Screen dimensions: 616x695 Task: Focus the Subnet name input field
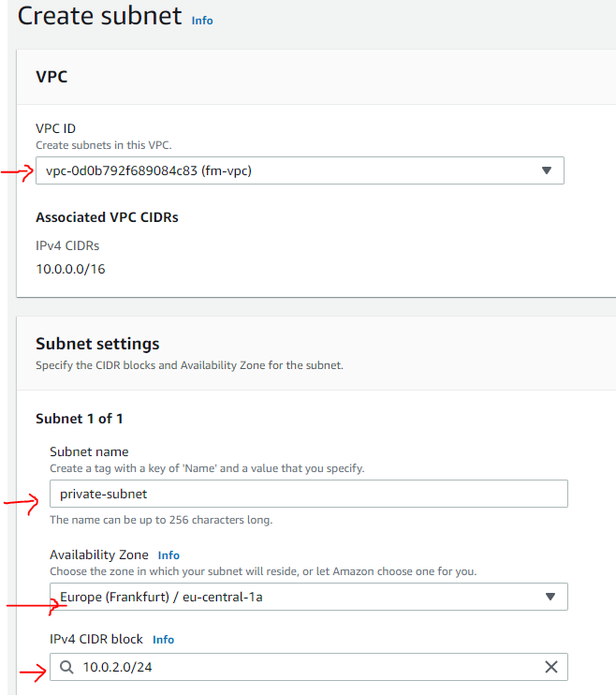tap(309, 494)
